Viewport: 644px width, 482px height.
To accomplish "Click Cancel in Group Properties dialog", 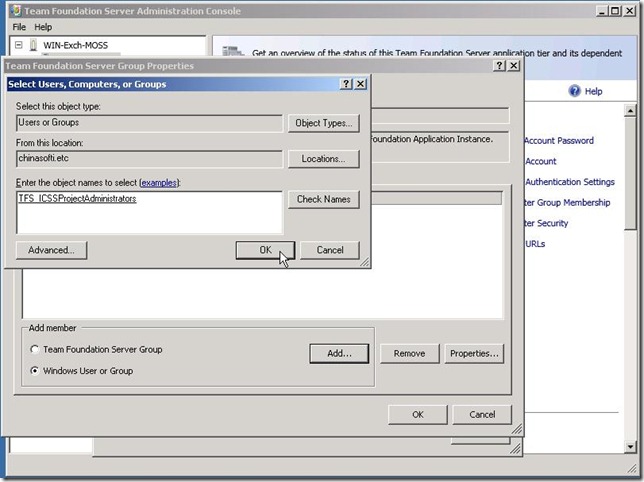I will coord(482,415).
